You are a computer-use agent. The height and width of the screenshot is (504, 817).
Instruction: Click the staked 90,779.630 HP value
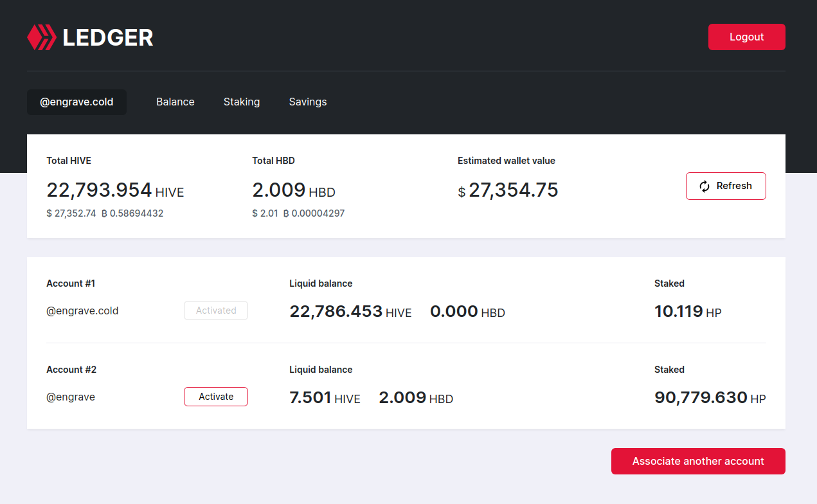(710, 398)
